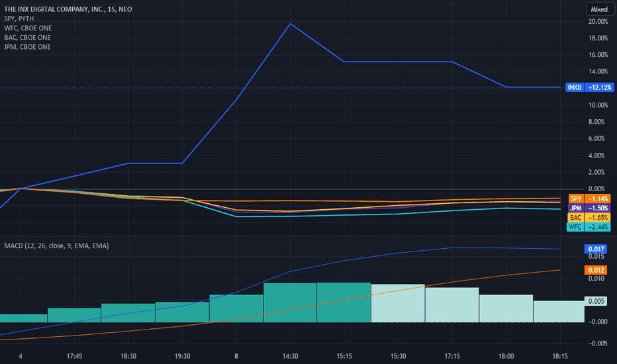Image resolution: width=617 pixels, height=364 pixels.
Task: Click the 18:15 time axis label
Action: point(560,356)
